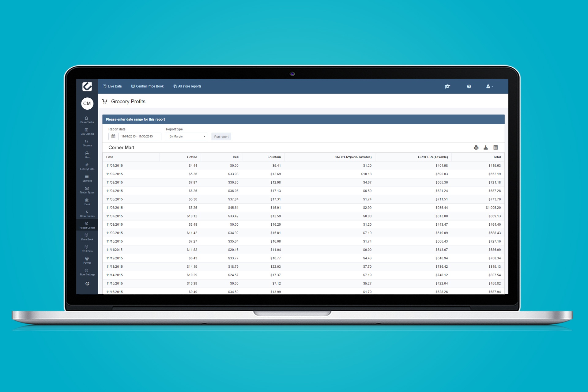This screenshot has width=588, height=392.
Task: Click the Run report button
Action: tap(221, 137)
